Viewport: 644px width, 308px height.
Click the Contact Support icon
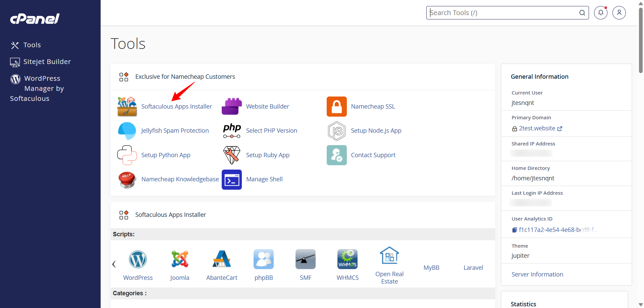(x=337, y=155)
